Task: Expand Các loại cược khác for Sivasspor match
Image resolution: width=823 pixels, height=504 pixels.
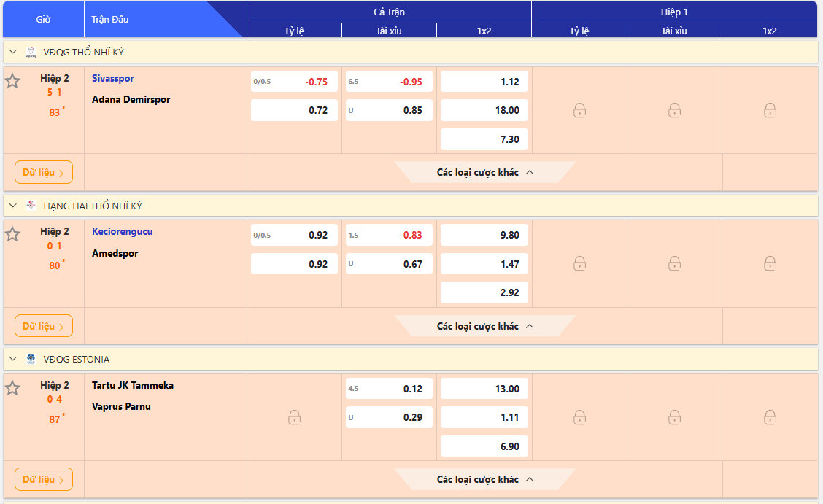Action: click(x=485, y=173)
